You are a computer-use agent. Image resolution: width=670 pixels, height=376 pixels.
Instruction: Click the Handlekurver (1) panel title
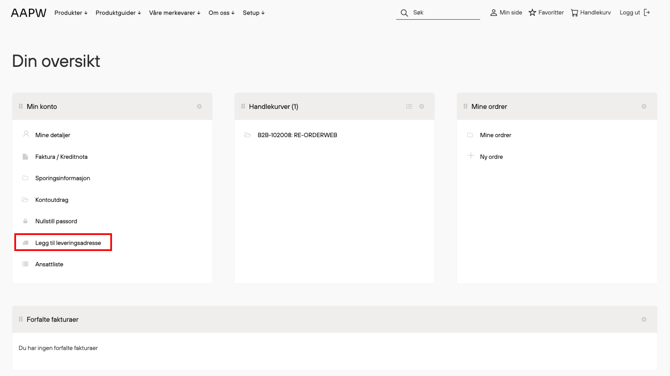(x=273, y=106)
